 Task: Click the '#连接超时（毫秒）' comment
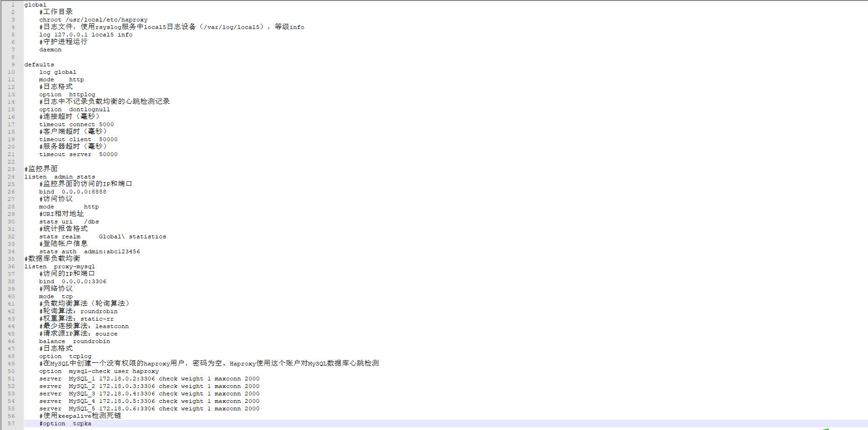point(69,116)
